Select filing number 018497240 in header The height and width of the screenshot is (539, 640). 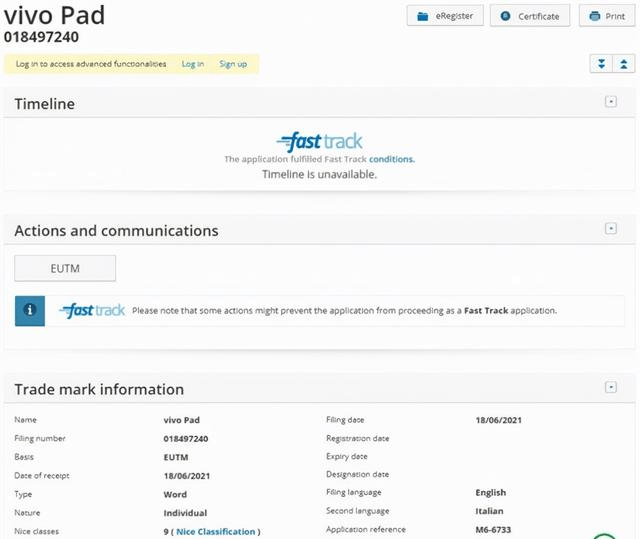pos(41,37)
